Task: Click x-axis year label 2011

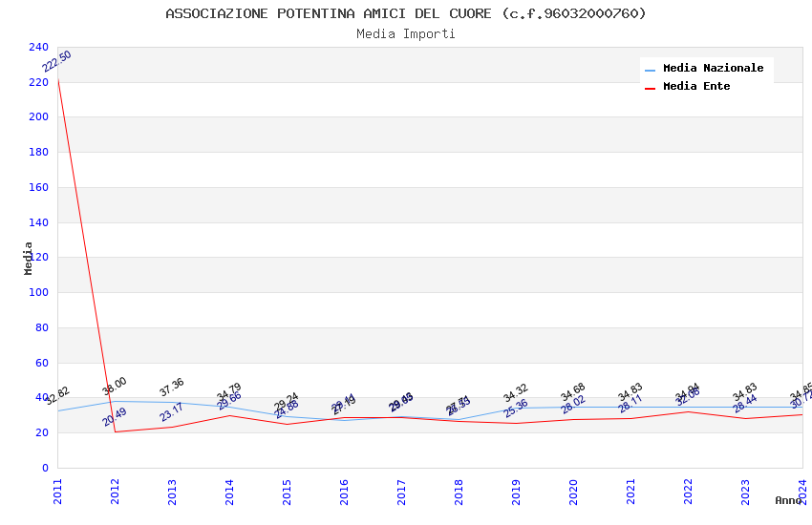Action: pos(57,492)
